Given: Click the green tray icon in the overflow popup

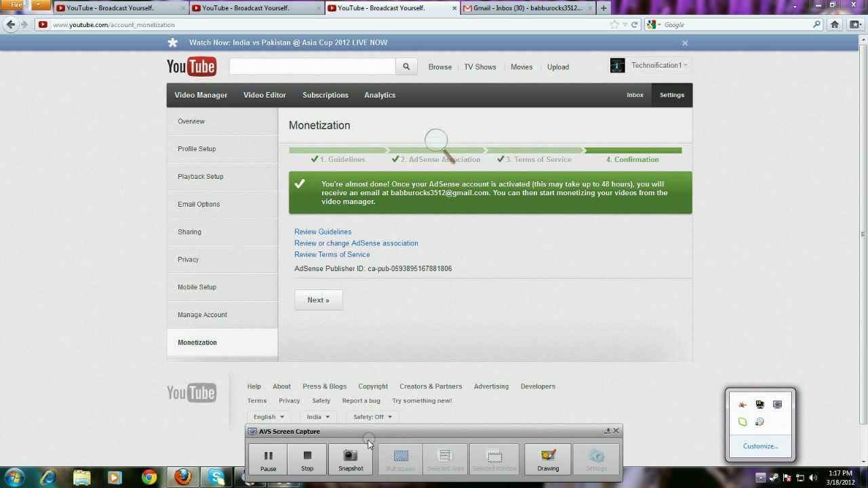Looking at the screenshot, I should click(x=743, y=422).
